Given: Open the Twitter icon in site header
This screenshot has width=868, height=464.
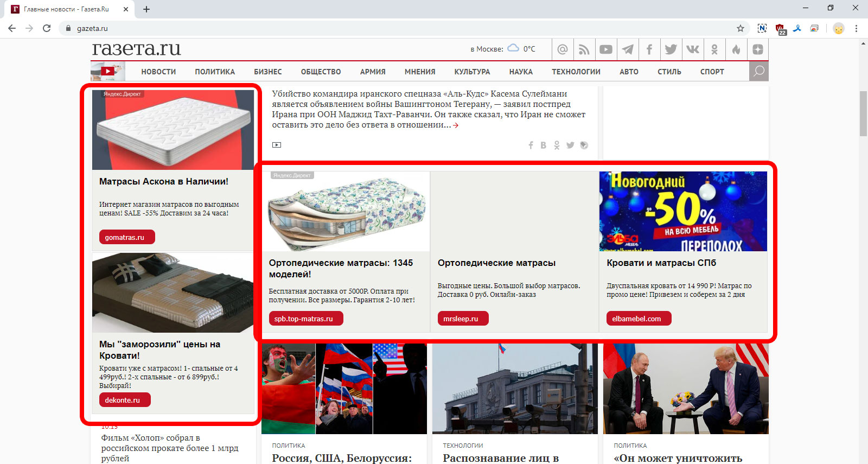Looking at the screenshot, I should pos(671,49).
